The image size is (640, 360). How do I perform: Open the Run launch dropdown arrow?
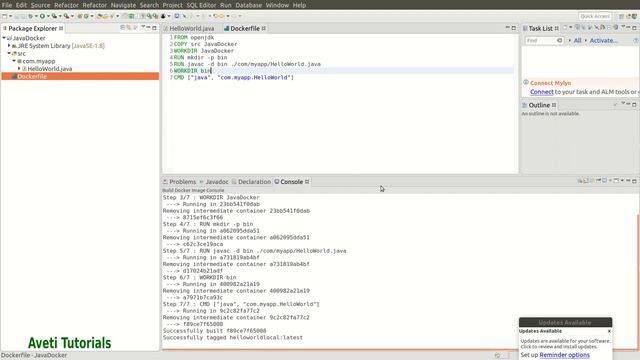click(48, 16)
